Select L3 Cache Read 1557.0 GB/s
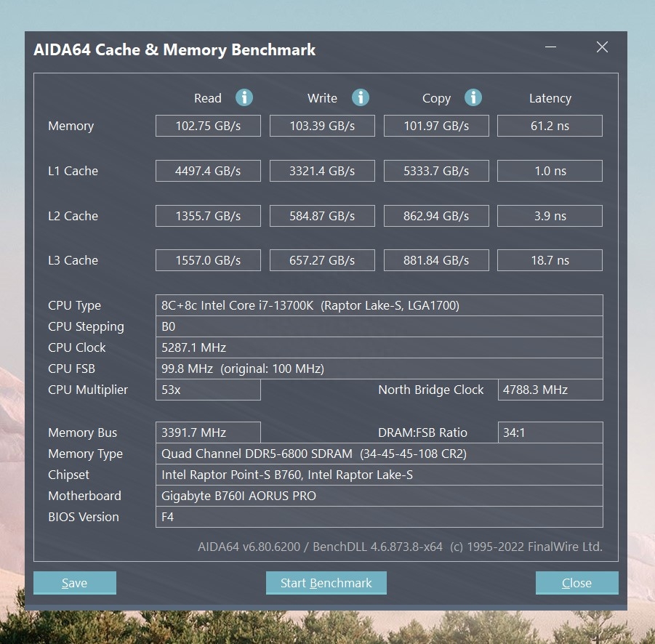 (x=208, y=260)
